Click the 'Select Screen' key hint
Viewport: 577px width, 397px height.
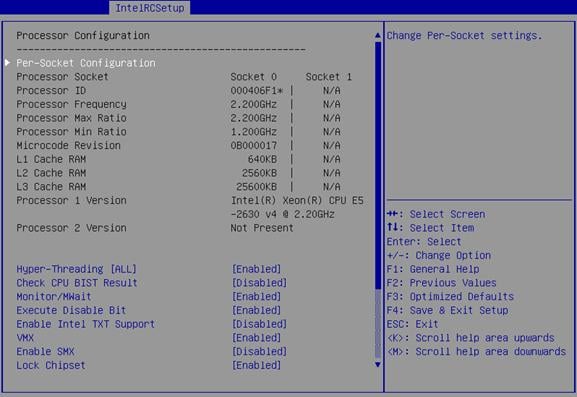pyautogui.click(x=436, y=214)
